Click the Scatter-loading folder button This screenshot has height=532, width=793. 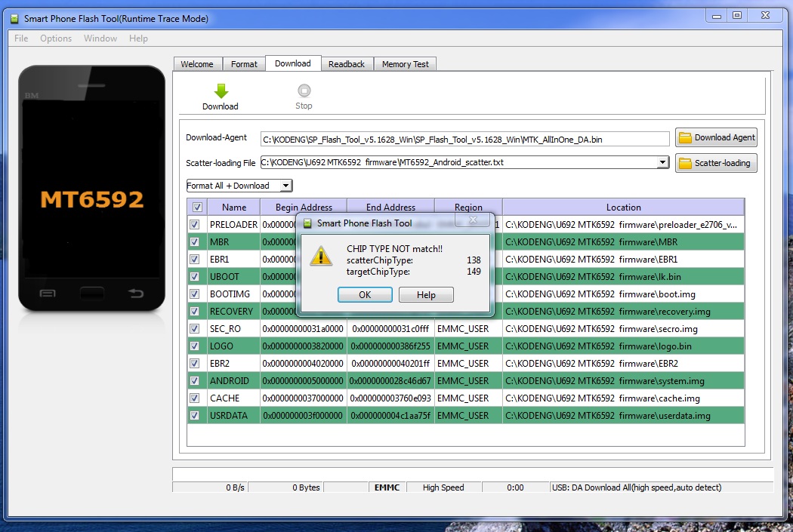click(716, 163)
